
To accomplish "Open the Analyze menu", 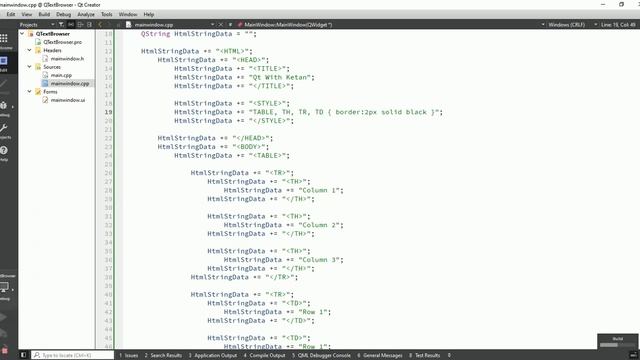I will [86, 14].
